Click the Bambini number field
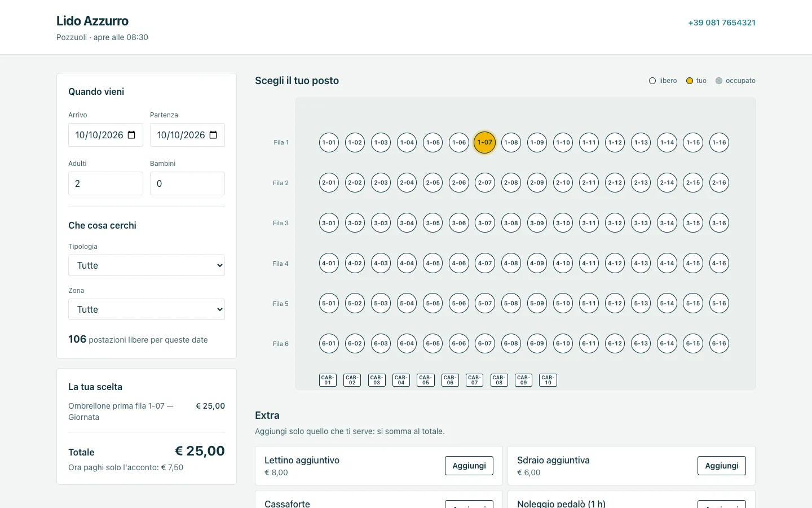 pos(187,183)
